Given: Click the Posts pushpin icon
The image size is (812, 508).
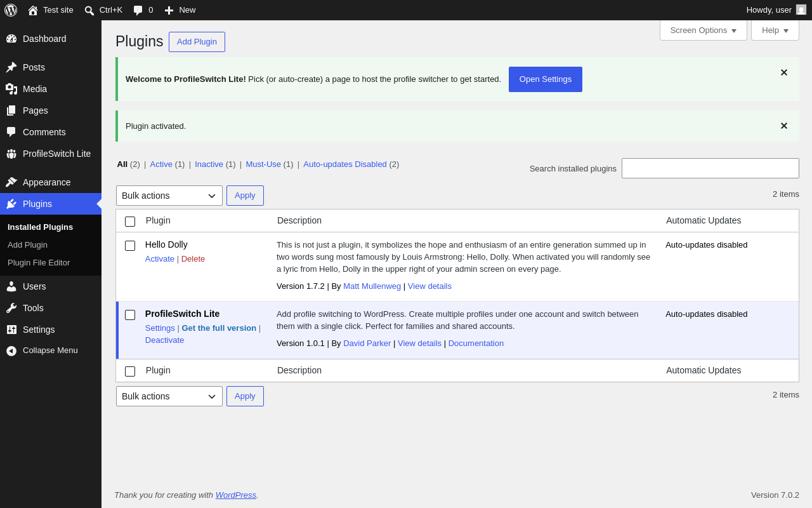Looking at the screenshot, I should tap(11, 67).
